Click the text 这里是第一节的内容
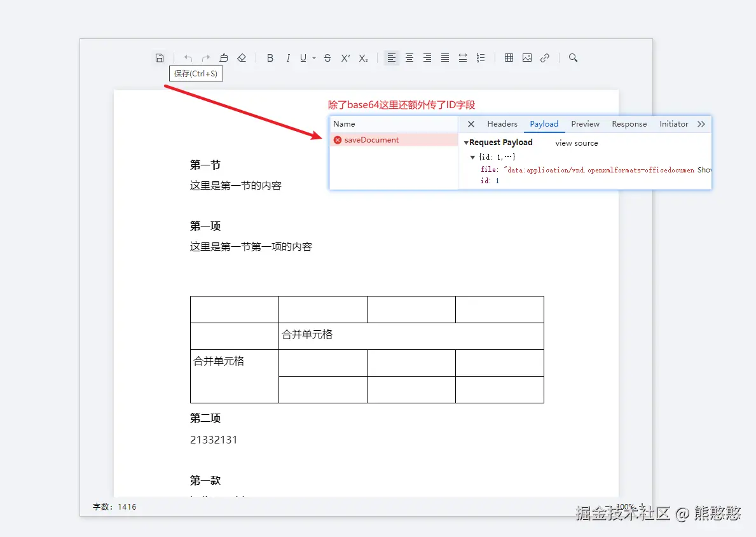The width and height of the screenshot is (756, 537). (x=235, y=186)
